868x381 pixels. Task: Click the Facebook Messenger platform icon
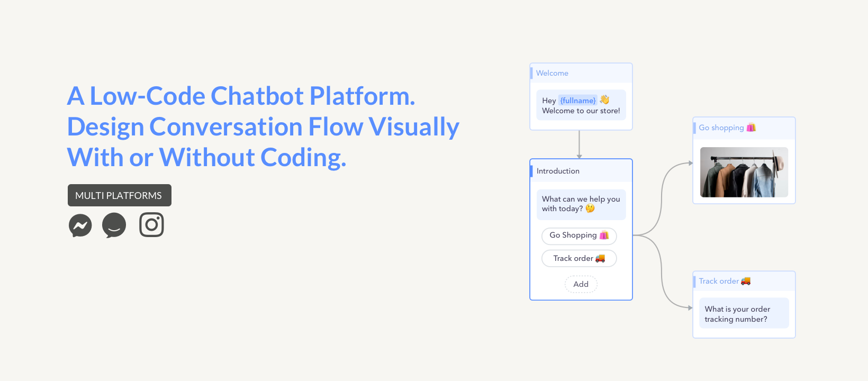point(80,225)
